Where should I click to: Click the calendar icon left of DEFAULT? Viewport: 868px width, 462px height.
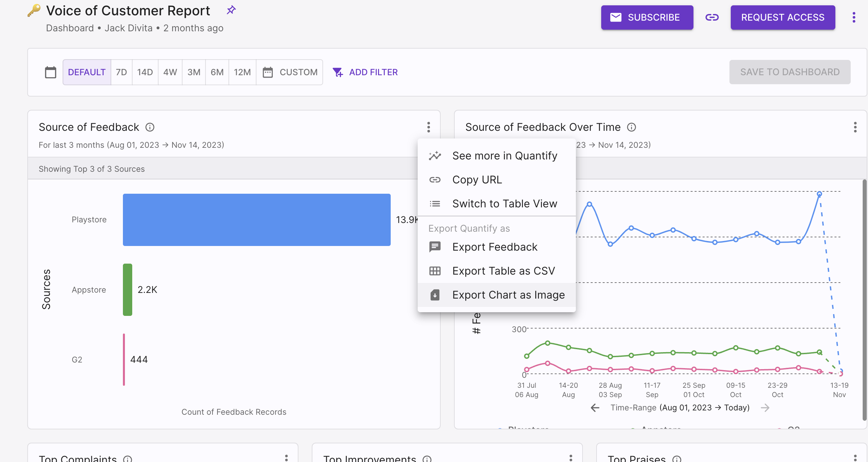click(51, 72)
